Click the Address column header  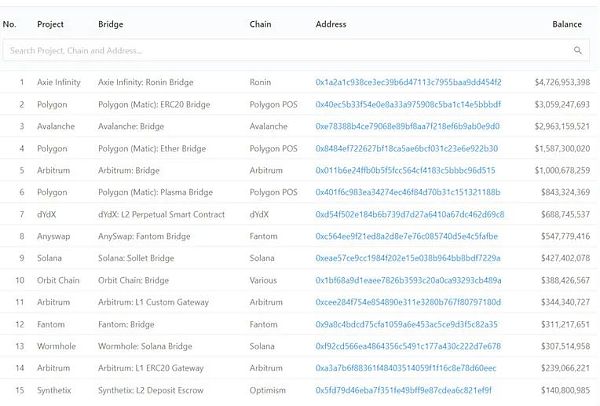click(x=331, y=23)
